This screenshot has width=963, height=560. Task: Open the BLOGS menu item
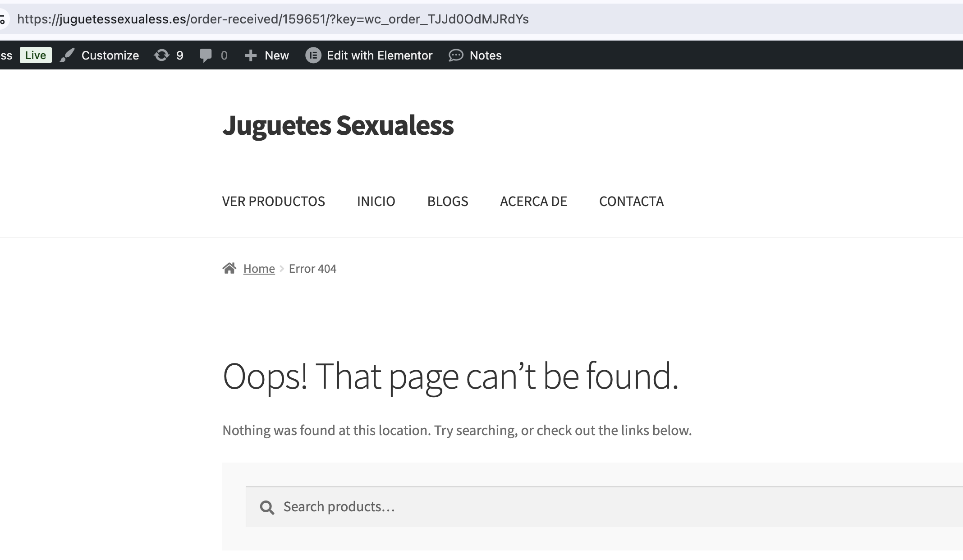[448, 201]
